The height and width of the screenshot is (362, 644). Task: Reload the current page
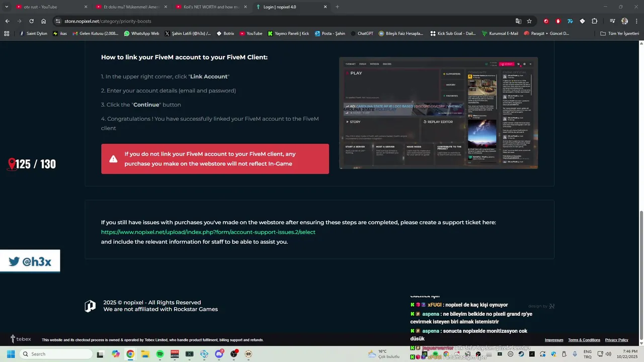click(x=31, y=21)
